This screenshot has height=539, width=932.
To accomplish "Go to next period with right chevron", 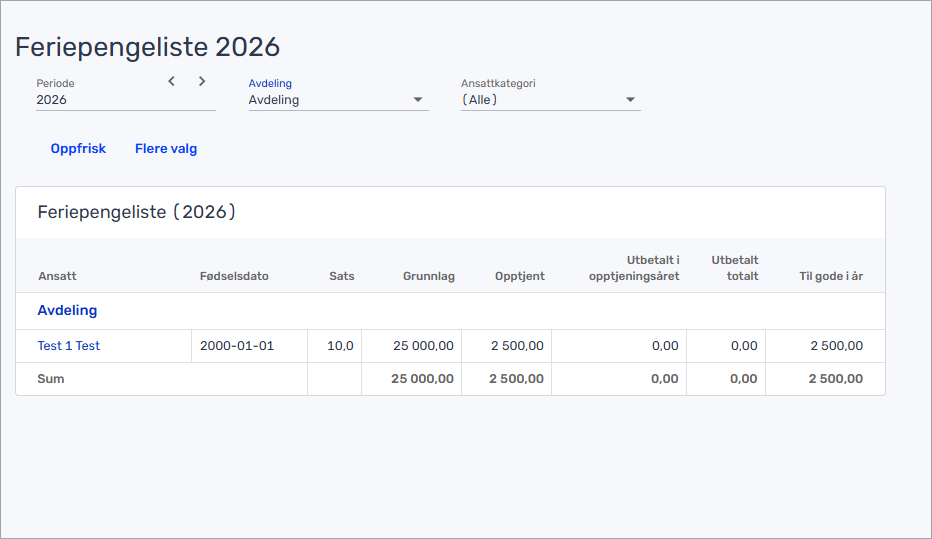I will [x=202, y=82].
